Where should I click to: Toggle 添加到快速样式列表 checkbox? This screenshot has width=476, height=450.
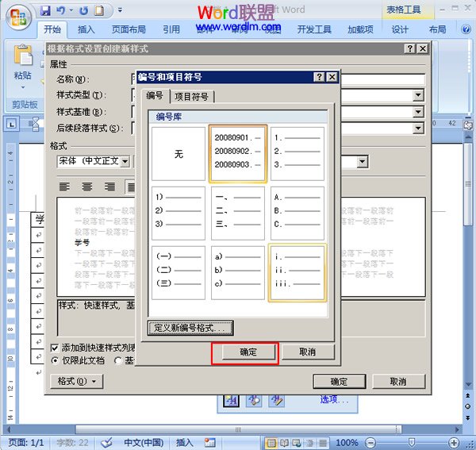[55, 348]
